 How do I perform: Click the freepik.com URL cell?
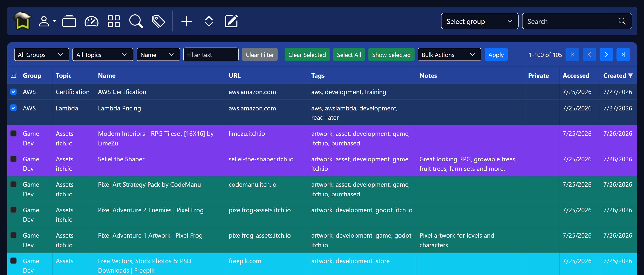[245, 261]
